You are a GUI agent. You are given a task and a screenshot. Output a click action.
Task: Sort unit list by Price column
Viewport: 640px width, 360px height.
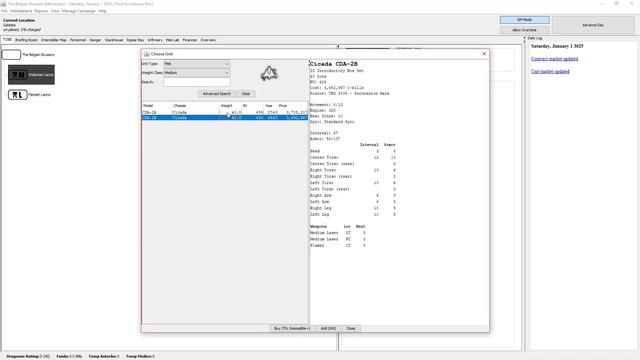coord(283,106)
